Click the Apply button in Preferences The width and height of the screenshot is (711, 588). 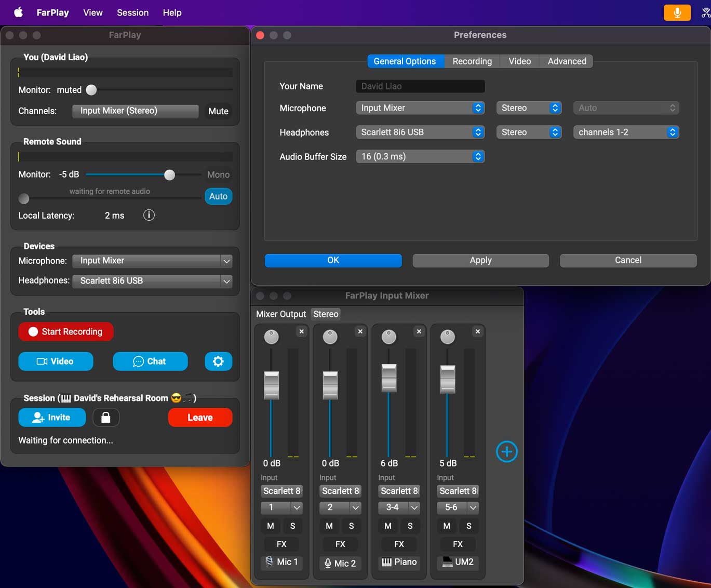[x=480, y=260]
